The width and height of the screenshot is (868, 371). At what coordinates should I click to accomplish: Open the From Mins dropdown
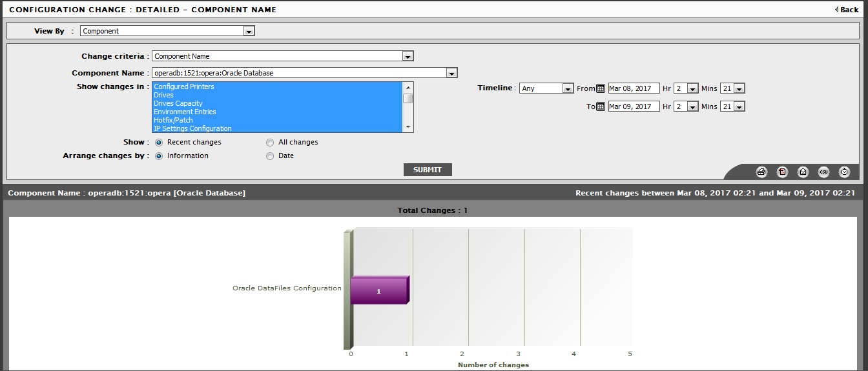[x=732, y=88]
